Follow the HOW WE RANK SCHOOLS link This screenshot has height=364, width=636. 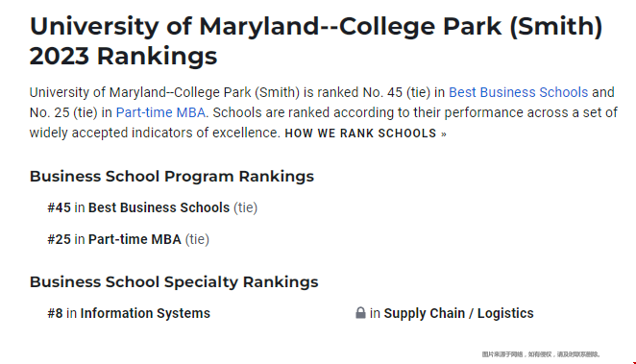(x=365, y=133)
